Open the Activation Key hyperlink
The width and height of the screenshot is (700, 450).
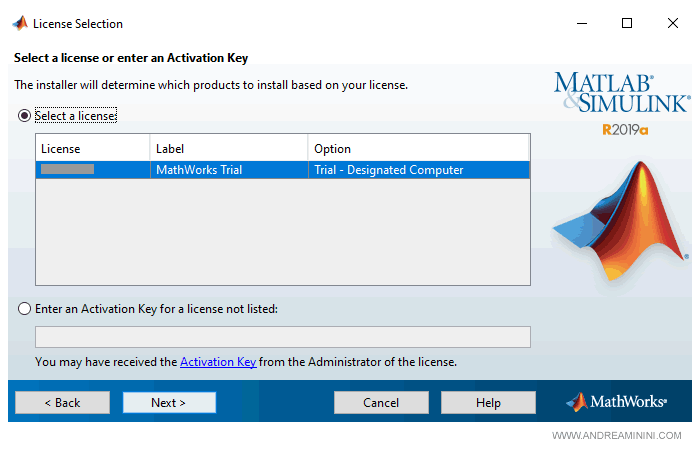coord(218,362)
